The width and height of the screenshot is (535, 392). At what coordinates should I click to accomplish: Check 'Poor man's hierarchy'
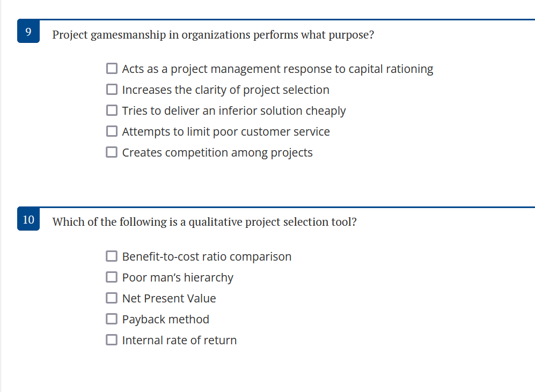coord(112,277)
